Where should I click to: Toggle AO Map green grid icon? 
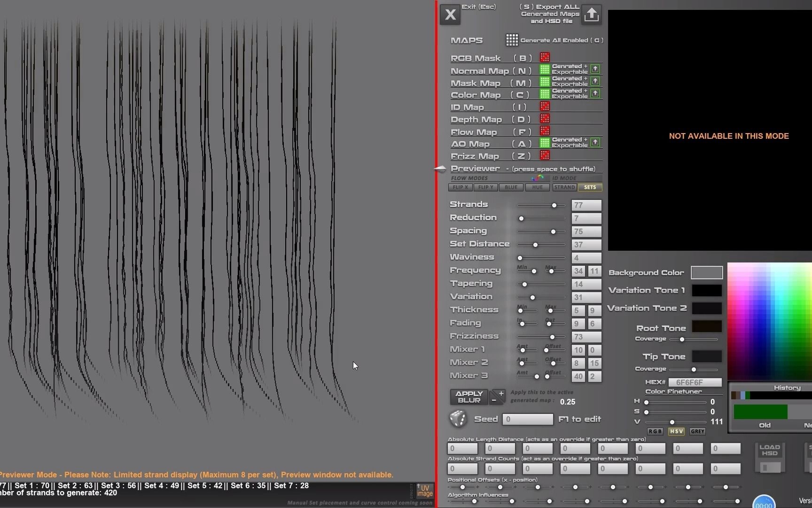[x=545, y=143]
